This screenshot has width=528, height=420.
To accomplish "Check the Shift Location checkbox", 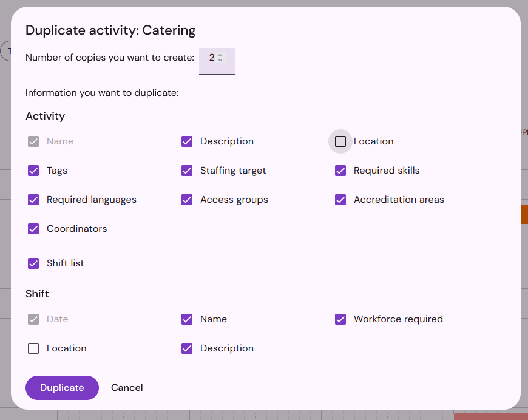I will click(33, 348).
